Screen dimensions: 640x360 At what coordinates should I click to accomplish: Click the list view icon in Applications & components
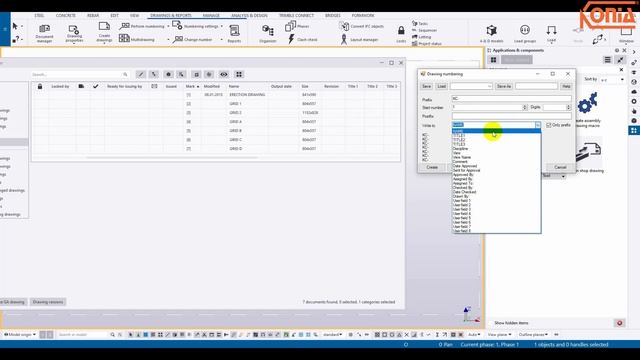(607, 60)
